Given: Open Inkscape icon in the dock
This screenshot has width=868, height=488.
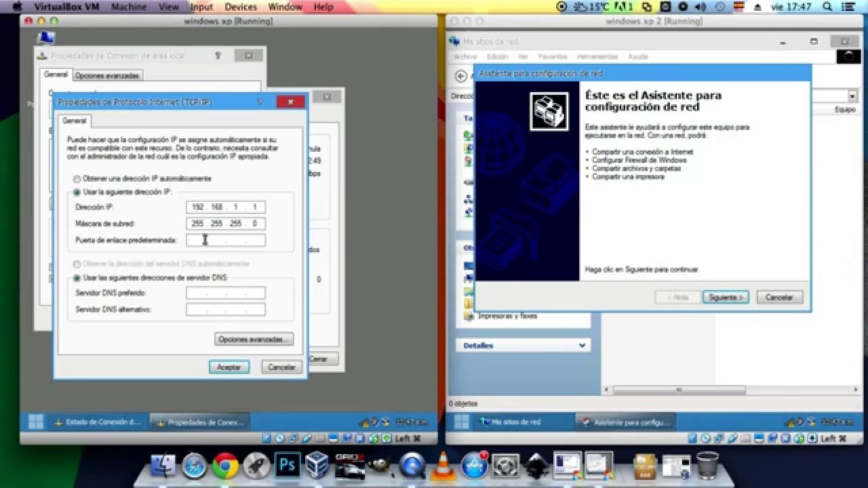Looking at the screenshot, I should click(536, 466).
